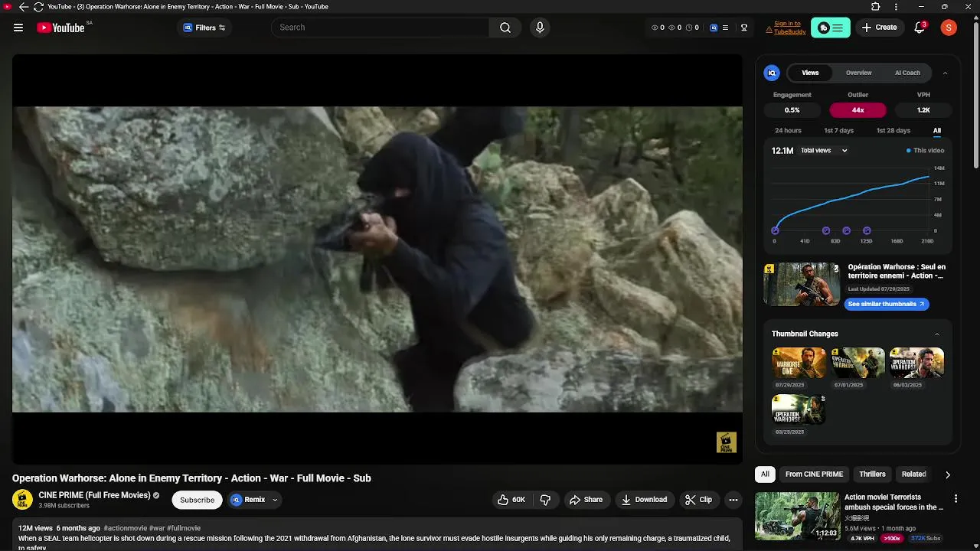The height and width of the screenshot is (551, 980).
Task: Reload the page with the refresh icon
Action: [38, 7]
